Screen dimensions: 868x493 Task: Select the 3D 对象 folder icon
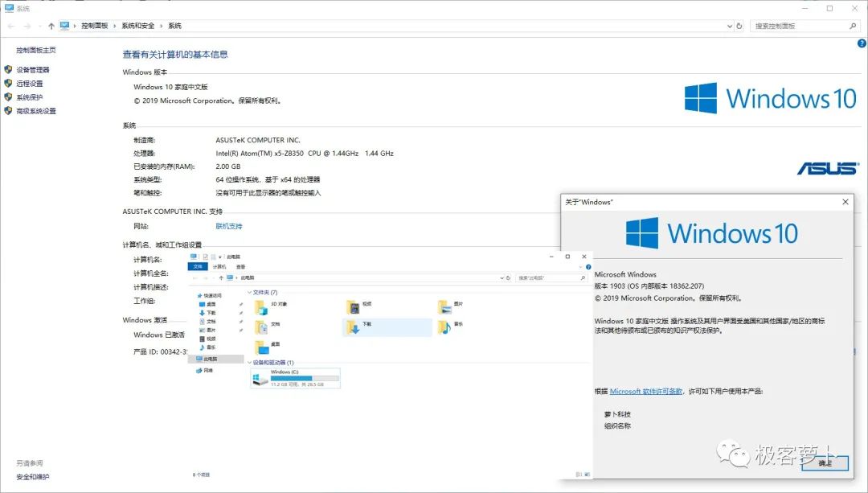261,307
